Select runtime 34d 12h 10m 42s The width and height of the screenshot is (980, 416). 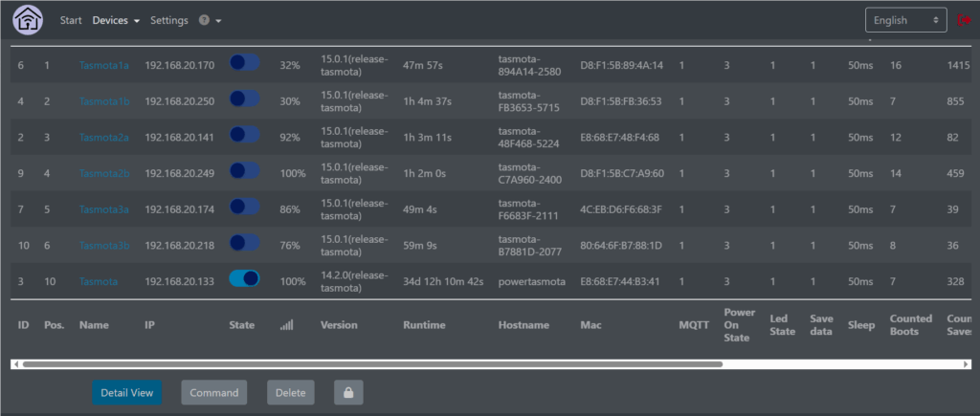443,282
